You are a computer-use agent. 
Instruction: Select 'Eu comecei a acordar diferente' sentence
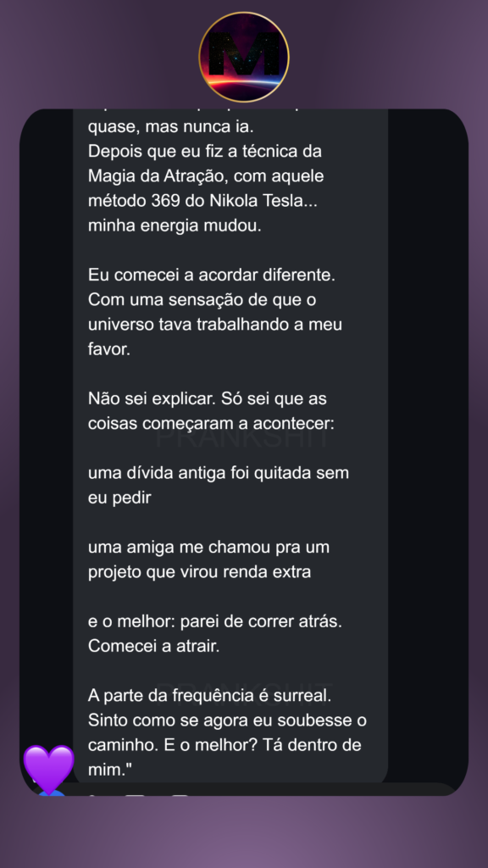211,275
